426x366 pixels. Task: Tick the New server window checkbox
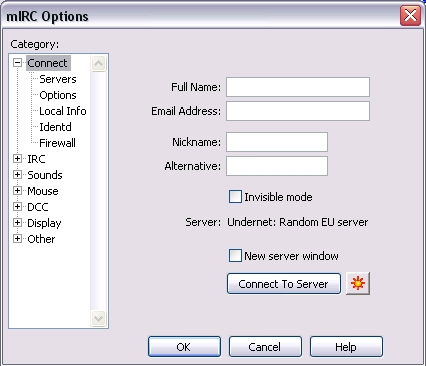pos(235,256)
